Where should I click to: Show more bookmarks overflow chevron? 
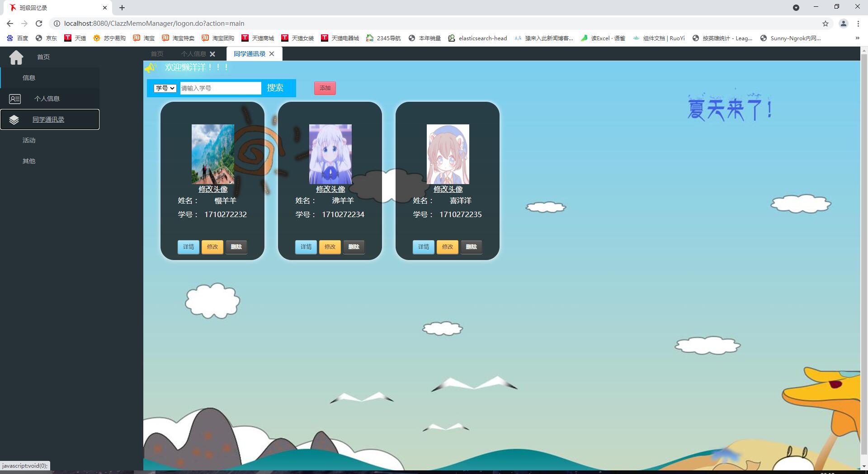(x=857, y=38)
